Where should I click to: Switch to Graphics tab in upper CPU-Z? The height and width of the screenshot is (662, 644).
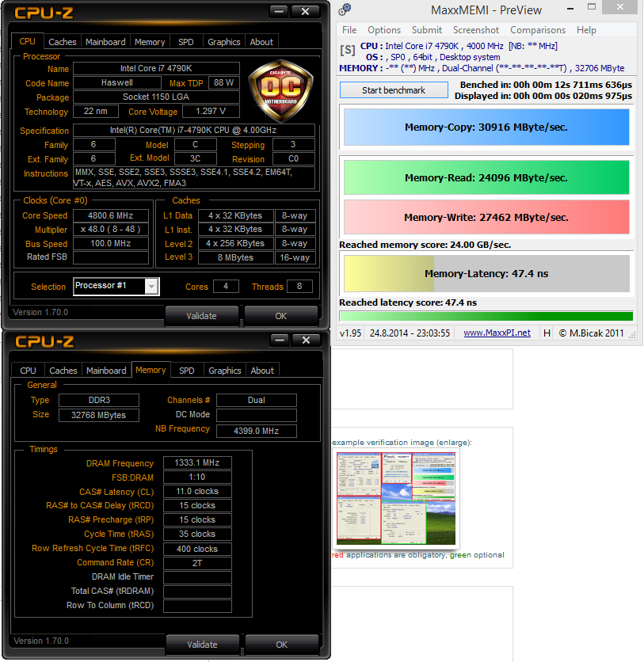point(224,42)
